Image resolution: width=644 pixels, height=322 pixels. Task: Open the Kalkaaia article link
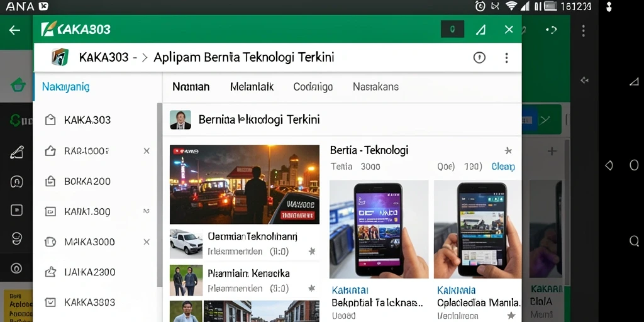(x=457, y=291)
